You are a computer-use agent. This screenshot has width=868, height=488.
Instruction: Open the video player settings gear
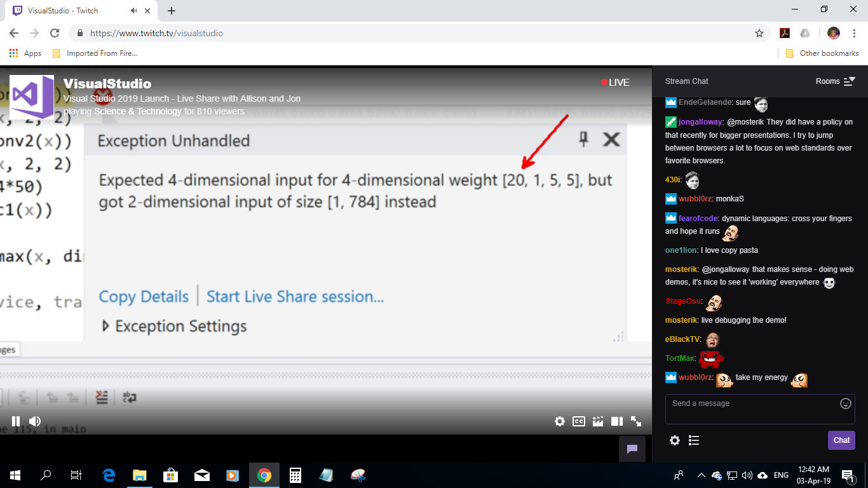pos(559,421)
